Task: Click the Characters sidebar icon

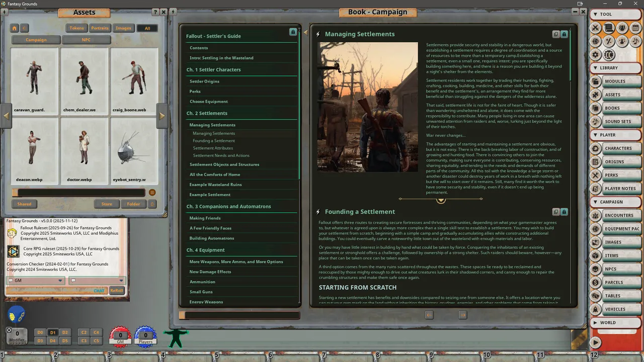Action: [x=596, y=148]
